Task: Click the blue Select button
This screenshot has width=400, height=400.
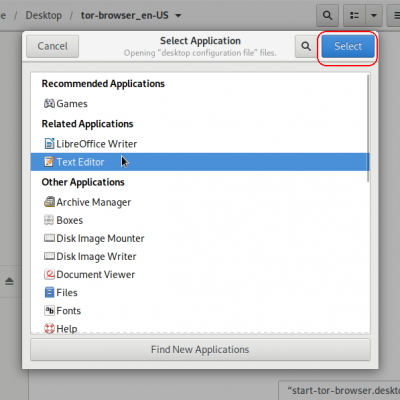Action: click(x=348, y=46)
